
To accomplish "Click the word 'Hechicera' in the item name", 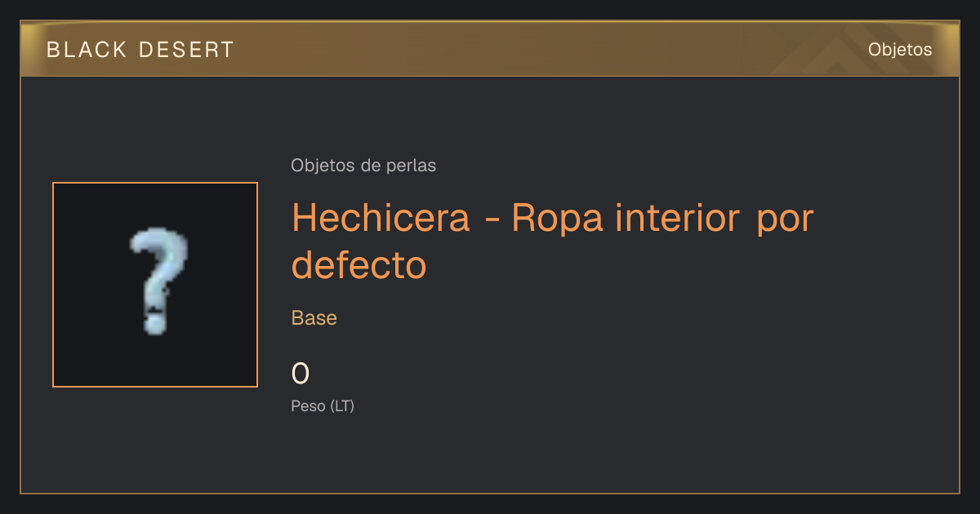I will tap(381, 218).
